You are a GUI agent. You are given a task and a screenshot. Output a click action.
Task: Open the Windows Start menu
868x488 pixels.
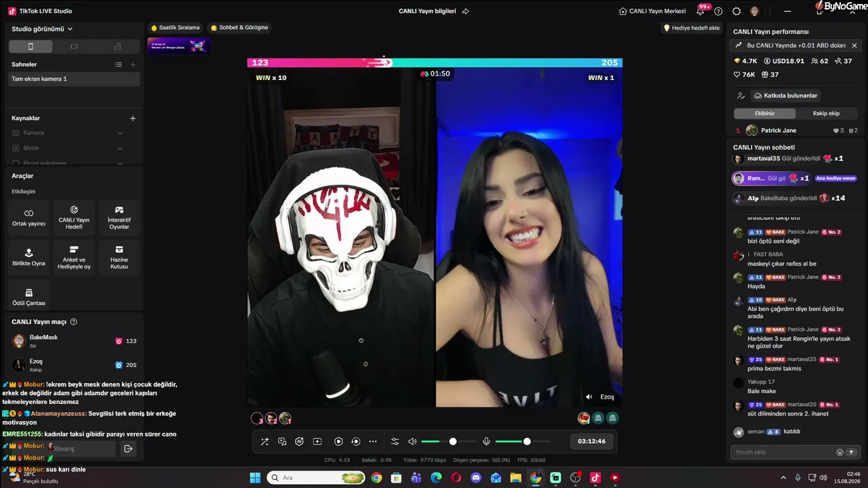(255, 478)
